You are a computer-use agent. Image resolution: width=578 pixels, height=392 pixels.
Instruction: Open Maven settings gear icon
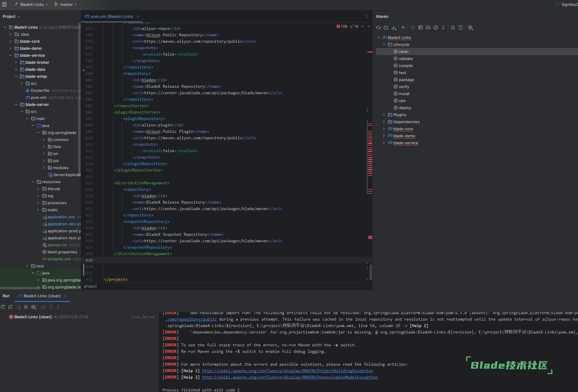(470, 27)
